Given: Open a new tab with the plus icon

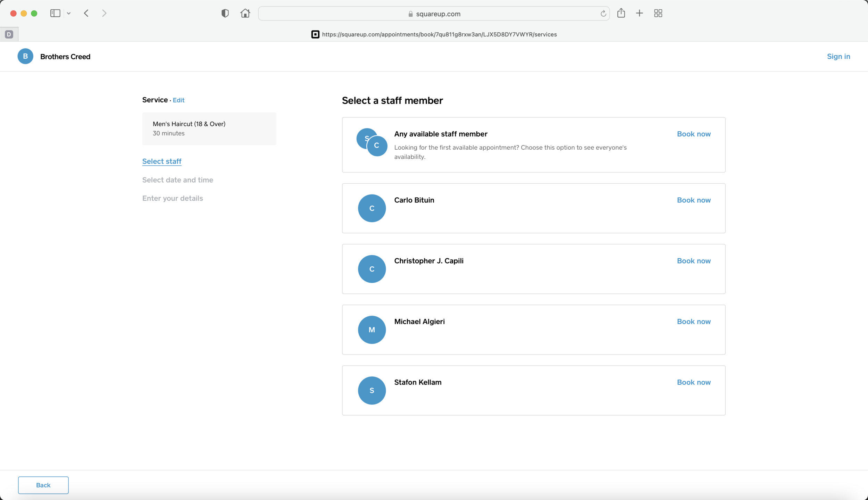Looking at the screenshot, I should [639, 13].
